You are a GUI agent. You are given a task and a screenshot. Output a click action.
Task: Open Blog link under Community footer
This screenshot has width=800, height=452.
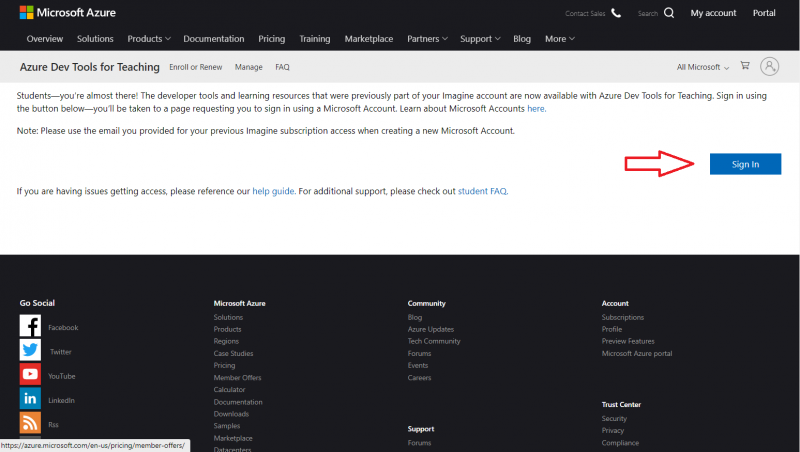pos(415,317)
